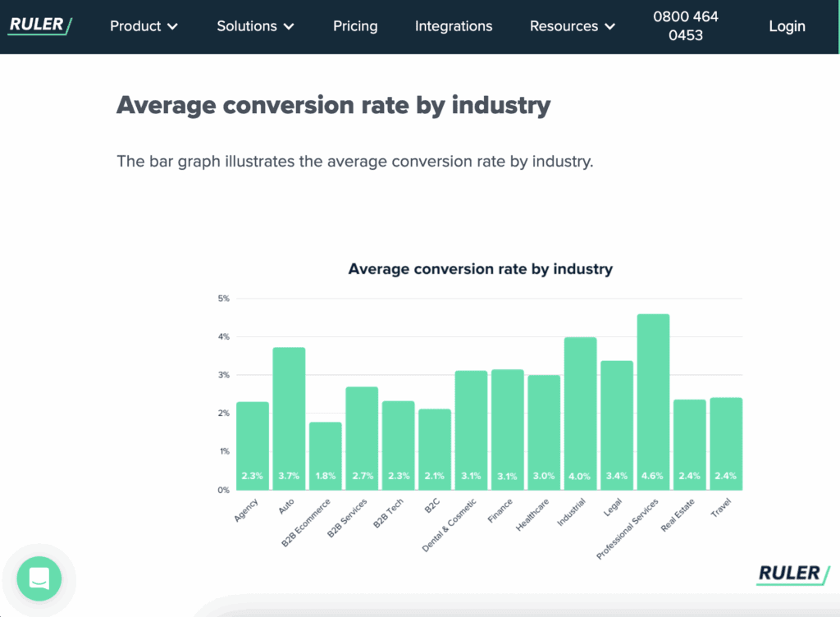This screenshot has width=840, height=617.
Task: Expand the Resources dropdown chevron
Action: [x=609, y=26]
